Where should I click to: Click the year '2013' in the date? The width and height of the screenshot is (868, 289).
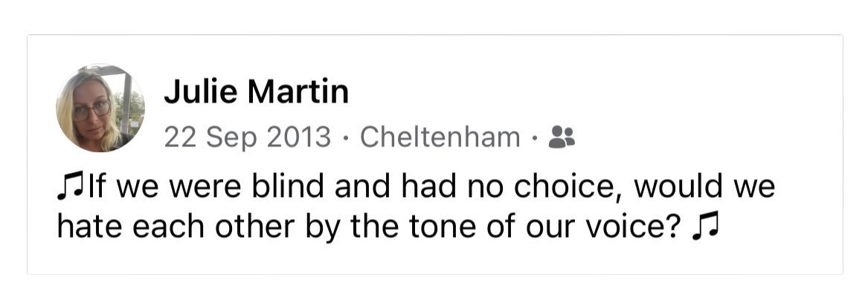pos(298,137)
